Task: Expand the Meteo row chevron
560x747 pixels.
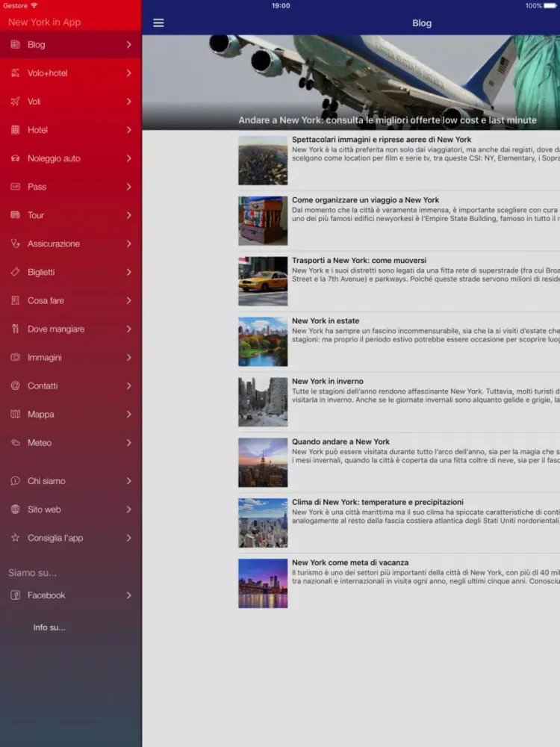Action: tap(128, 442)
